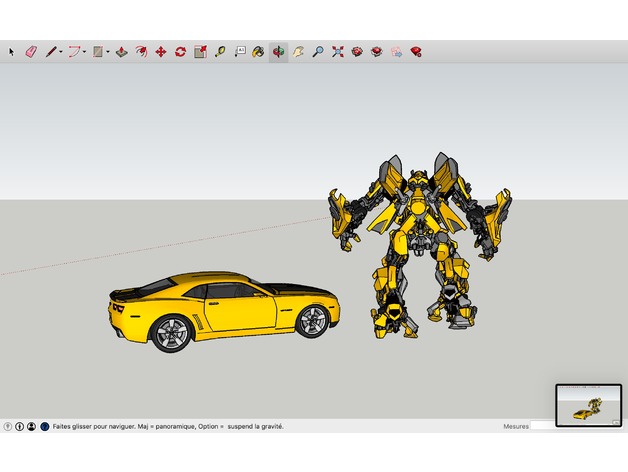Select the Arc drawing tool

(74, 52)
